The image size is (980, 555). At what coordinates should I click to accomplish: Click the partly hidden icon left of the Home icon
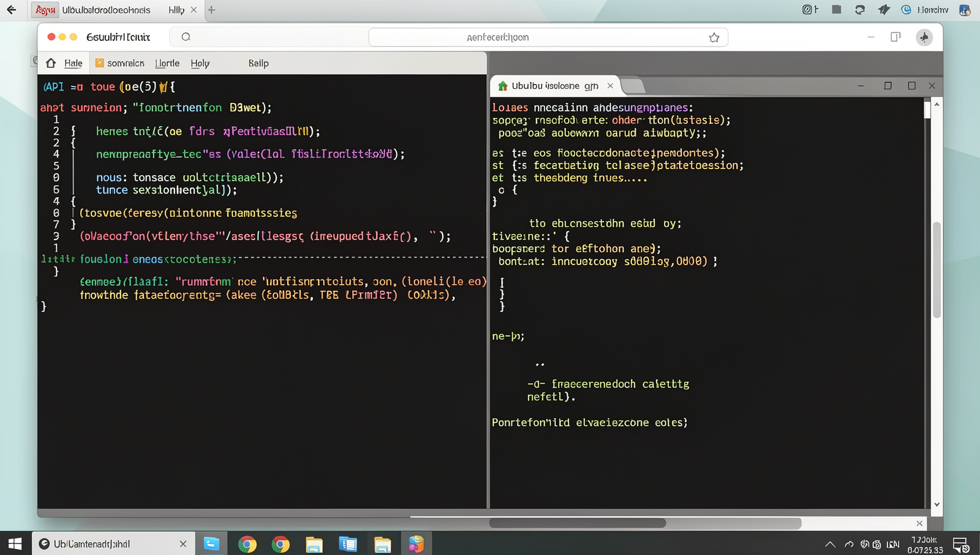[x=34, y=61]
